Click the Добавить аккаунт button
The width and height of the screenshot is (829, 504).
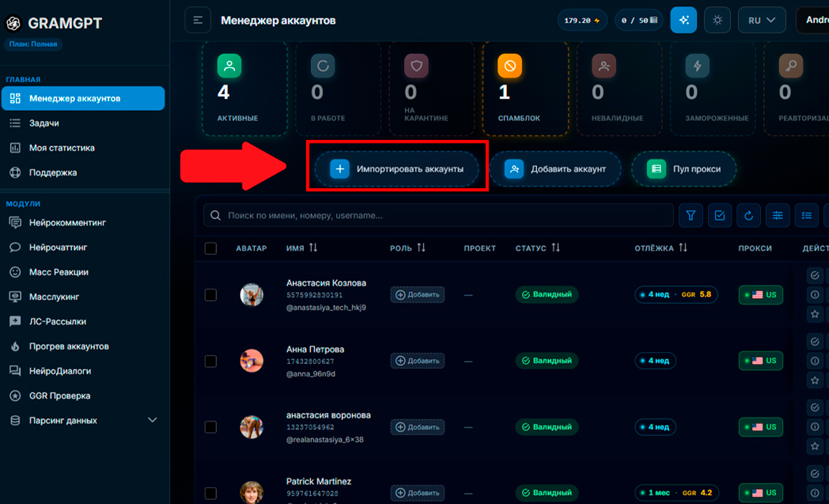(555, 169)
